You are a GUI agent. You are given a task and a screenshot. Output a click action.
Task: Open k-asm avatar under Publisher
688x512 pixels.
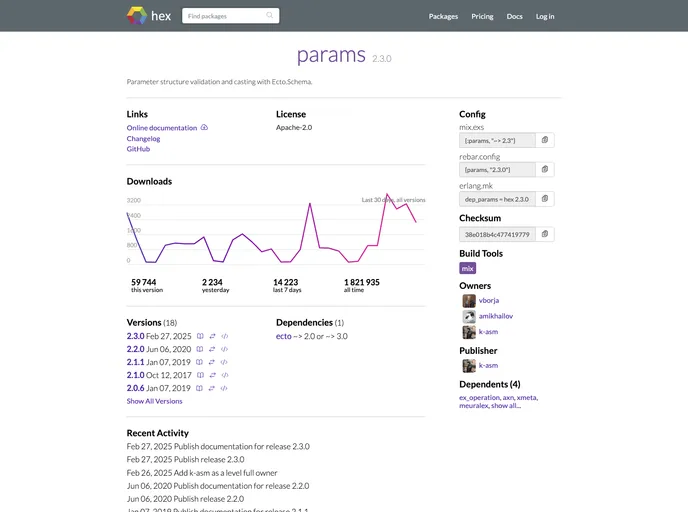point(469,365)
